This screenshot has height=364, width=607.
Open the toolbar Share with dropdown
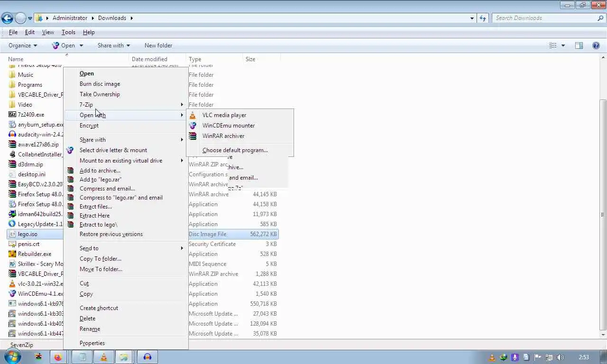(114, 45)
